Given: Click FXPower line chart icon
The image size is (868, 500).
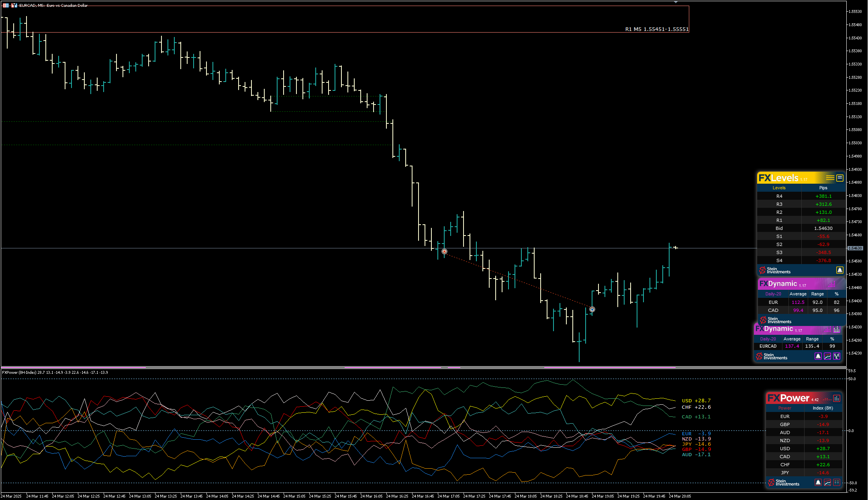Looking at the screenshot, I should 827,482.
